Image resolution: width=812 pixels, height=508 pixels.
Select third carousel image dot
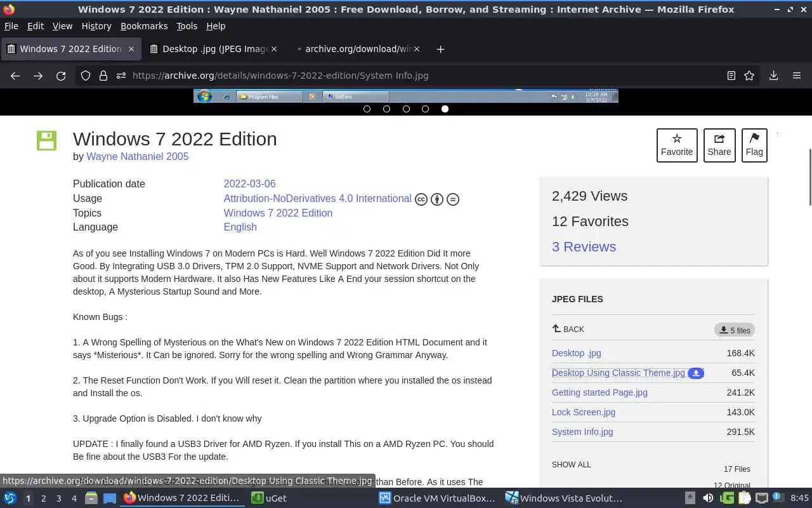tap(406, 109)
